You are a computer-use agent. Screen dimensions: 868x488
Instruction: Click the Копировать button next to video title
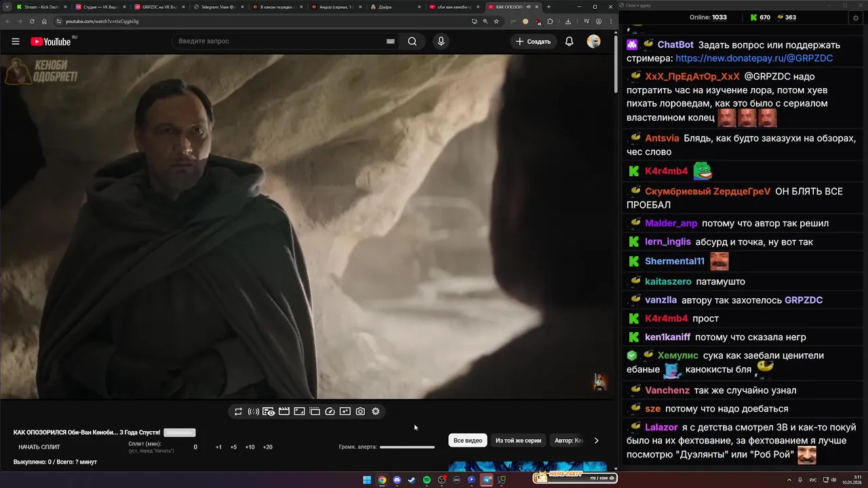click(x=180, y=432)
